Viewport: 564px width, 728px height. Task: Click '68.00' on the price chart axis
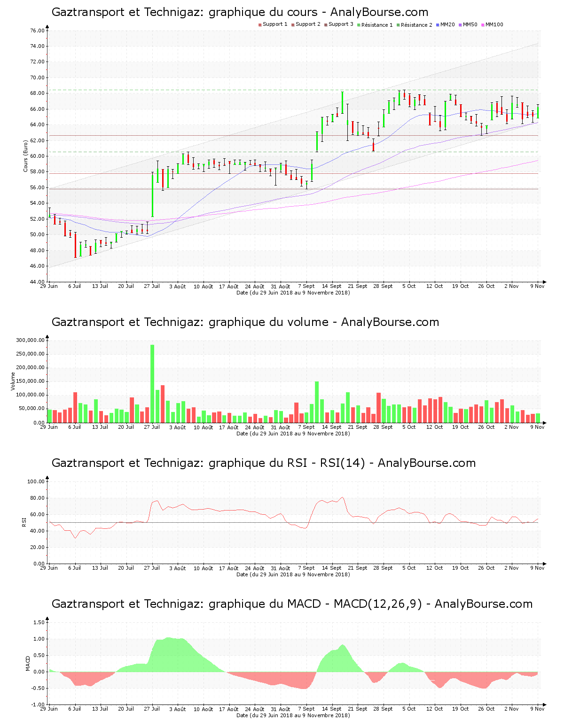click(x=38, y=93)
